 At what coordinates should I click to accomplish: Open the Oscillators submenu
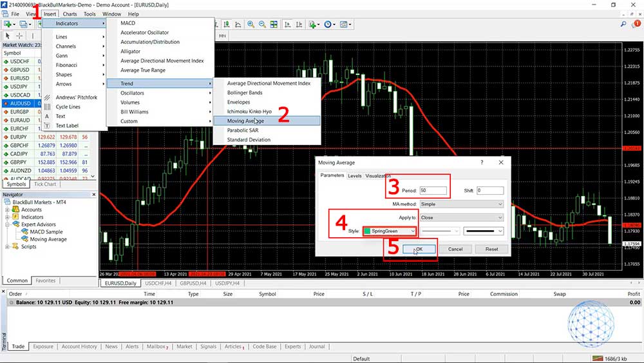click(160, 93)
